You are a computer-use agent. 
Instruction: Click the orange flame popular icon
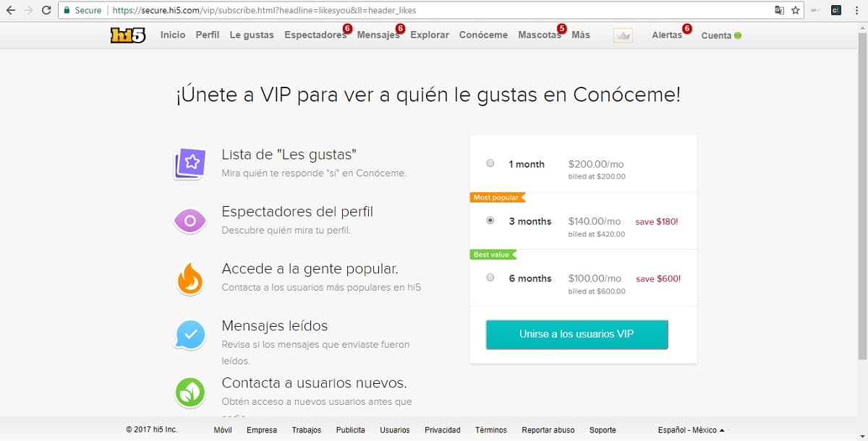190,278
